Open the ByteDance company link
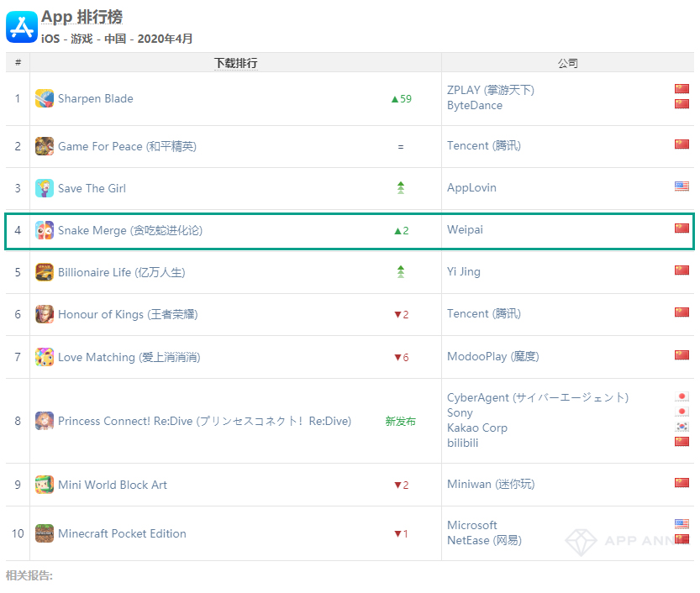This screenshot has height=593, width=700. [475, 105]
